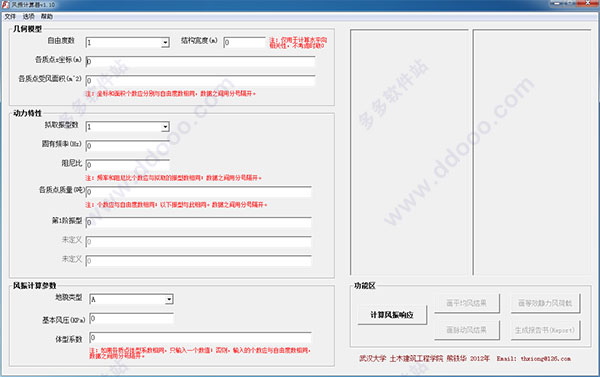This screenshot has width=600, height=377.
Task: Click the 第1阶振型 input field
Action: click(199, 222)
